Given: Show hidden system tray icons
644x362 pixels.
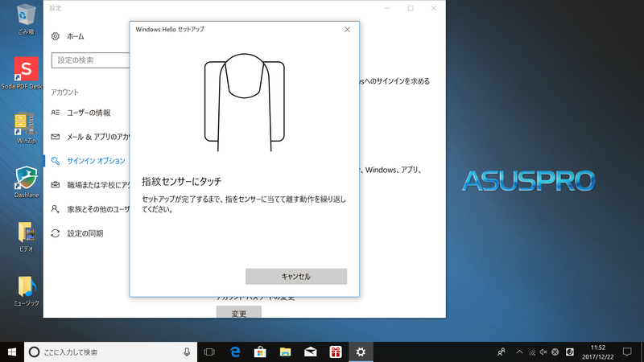Looking at the screenshot, I should click(519, 352).
